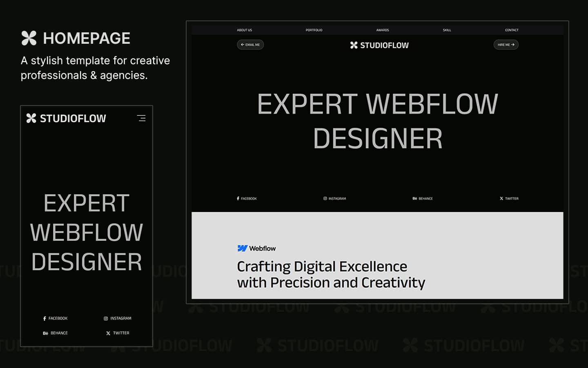Image resolution: width=588 pixels, height=368 pixels.
Task: Open Facebook icon link in desktop preview
Action: pyautogui.click(x=238, y=198)
